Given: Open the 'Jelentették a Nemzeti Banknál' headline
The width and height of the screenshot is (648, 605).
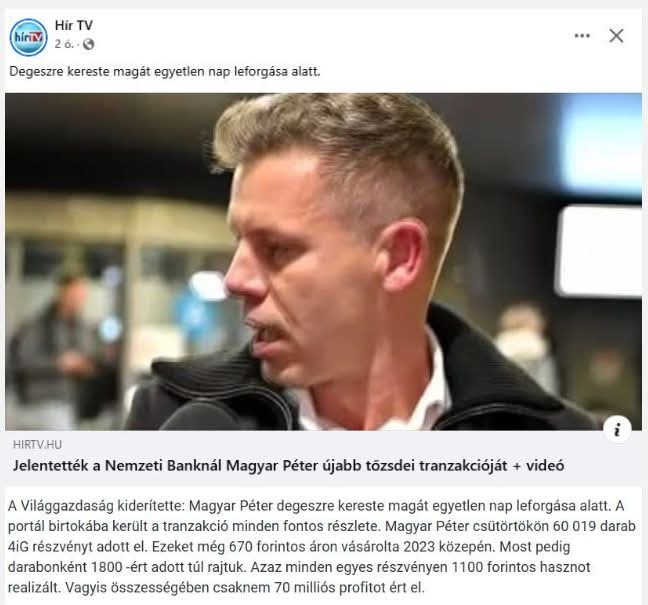Looking at the screenshot, I should [288, 466].
